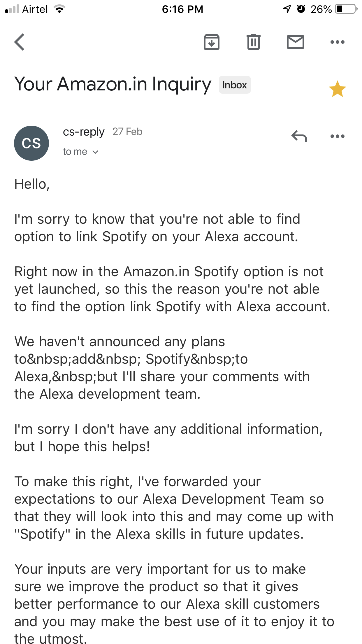Delete the email using the trash icon
The height and width of the screenshot is (644, 362).
pos(253,42)
